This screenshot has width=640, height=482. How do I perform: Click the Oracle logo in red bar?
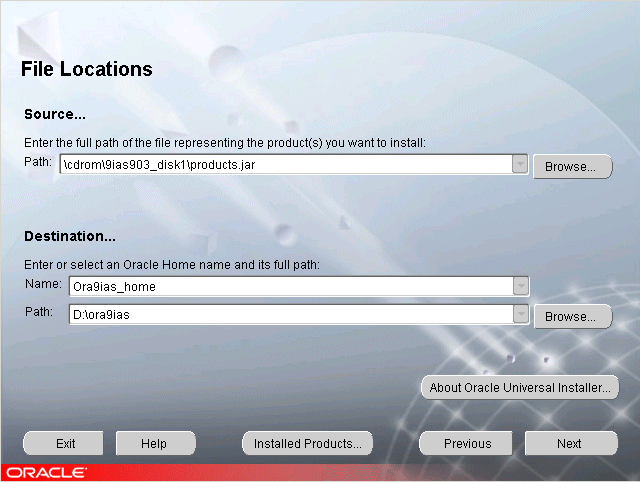pos(46,473)
